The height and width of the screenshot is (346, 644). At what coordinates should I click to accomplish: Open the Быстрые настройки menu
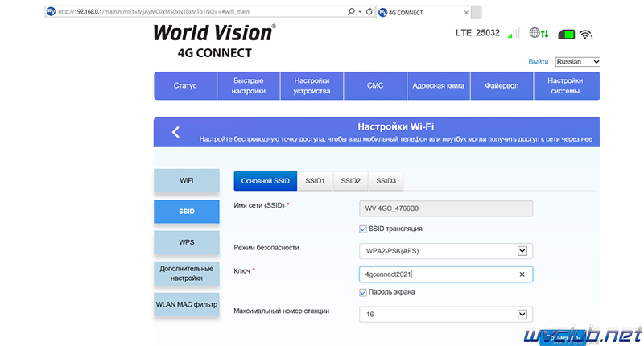[x=249, y=86]
